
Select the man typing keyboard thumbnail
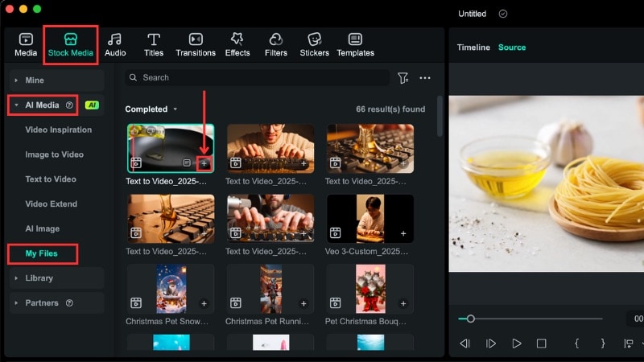[270, 148]
